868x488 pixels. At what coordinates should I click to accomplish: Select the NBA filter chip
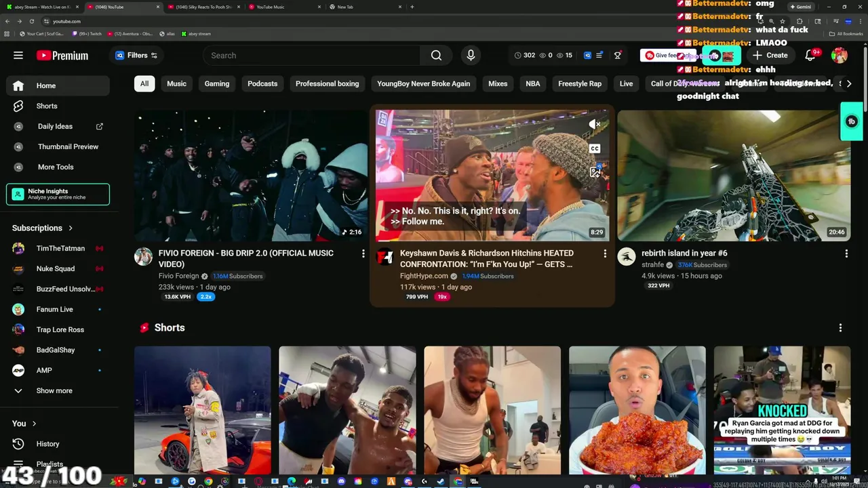click(x=533, y=84)
